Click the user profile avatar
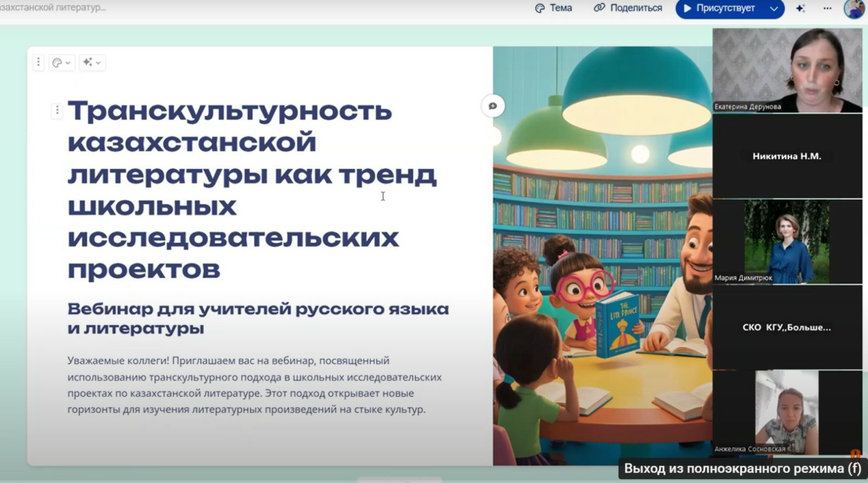Viewport: 868px width, 483px height. 854,9
